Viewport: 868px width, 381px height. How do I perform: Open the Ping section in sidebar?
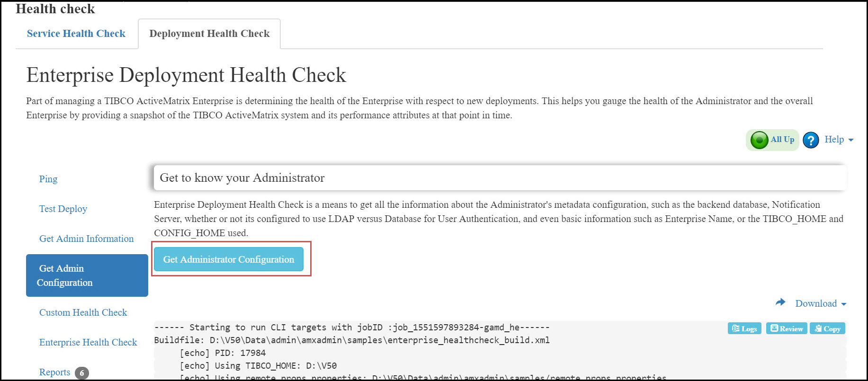click(x=48, y=179)
